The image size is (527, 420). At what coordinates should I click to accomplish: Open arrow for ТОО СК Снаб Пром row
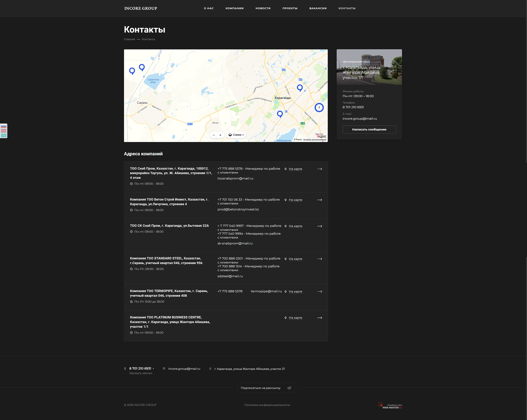pyautogui.click(x=320, y=226)
